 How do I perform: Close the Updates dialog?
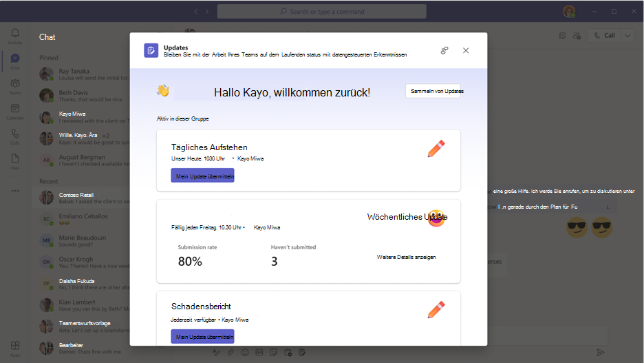coord(466,50)
